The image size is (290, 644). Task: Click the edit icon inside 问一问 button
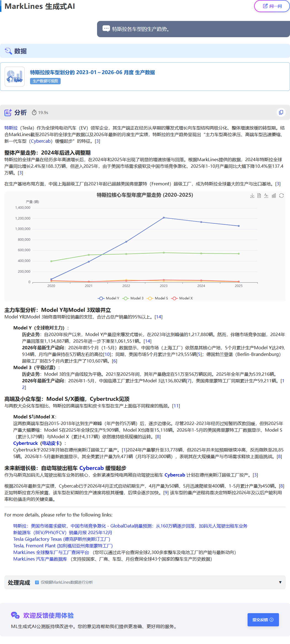coord(265,6)
